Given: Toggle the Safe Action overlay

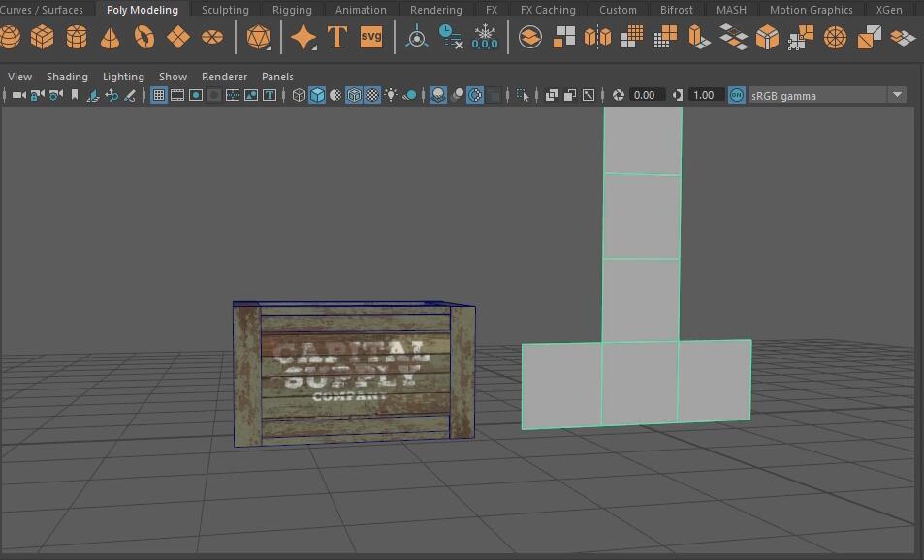Looking at the screenshot, I should 251,95.
